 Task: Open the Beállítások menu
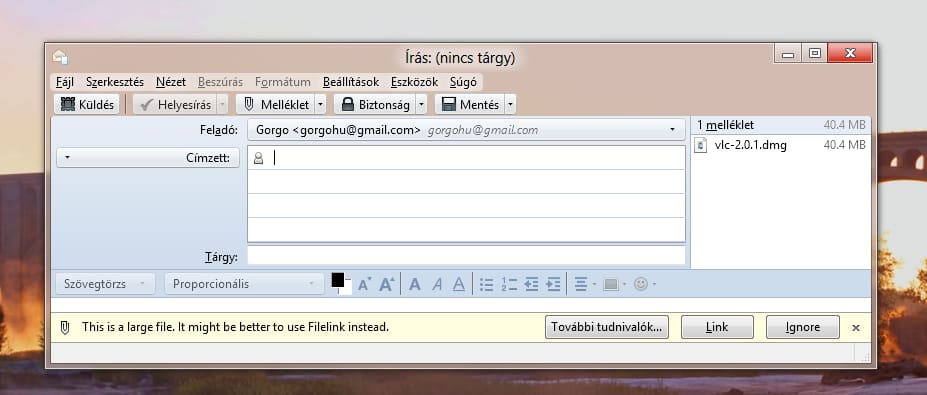click(x=351, y=82)
